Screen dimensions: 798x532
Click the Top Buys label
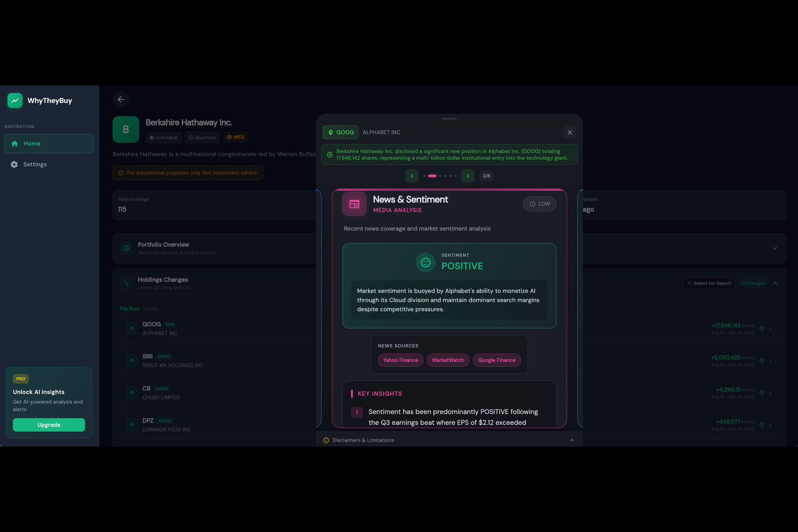129,309
